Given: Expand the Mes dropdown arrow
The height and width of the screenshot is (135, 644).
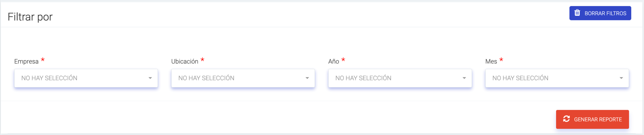Looking at the screenshot, I should click(621, 78).
